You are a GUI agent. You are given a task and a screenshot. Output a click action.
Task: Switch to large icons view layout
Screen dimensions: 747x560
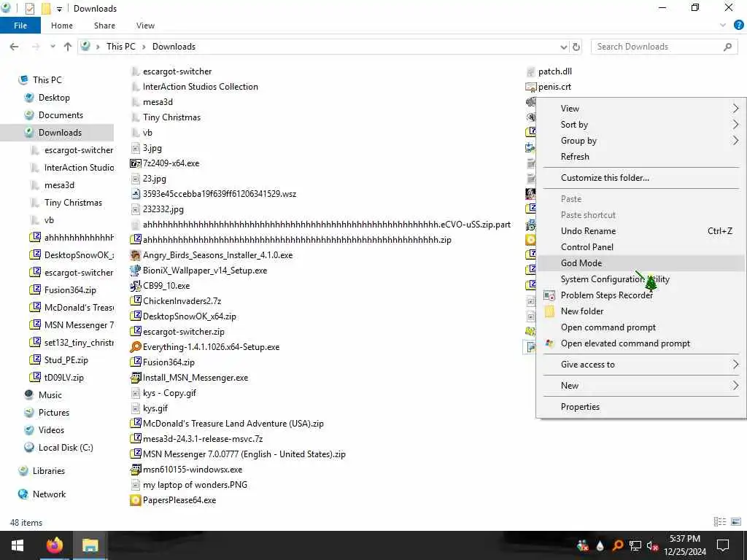(x=736, y=522)
